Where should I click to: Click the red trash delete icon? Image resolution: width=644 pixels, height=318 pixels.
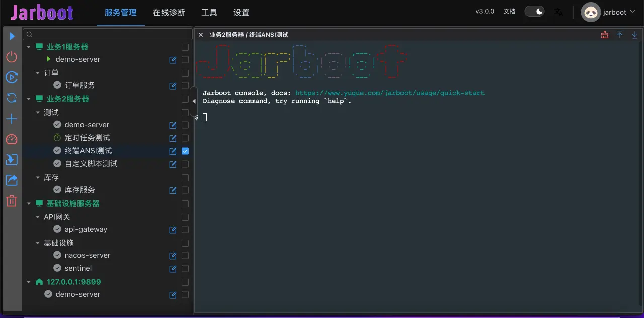click(12, 201)
